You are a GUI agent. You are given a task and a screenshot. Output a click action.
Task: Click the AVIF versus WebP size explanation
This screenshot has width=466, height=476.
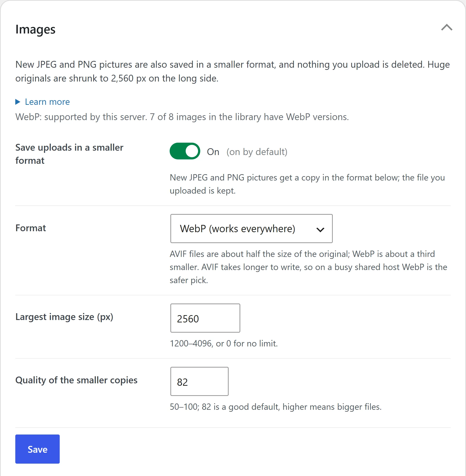click(308, 267)
